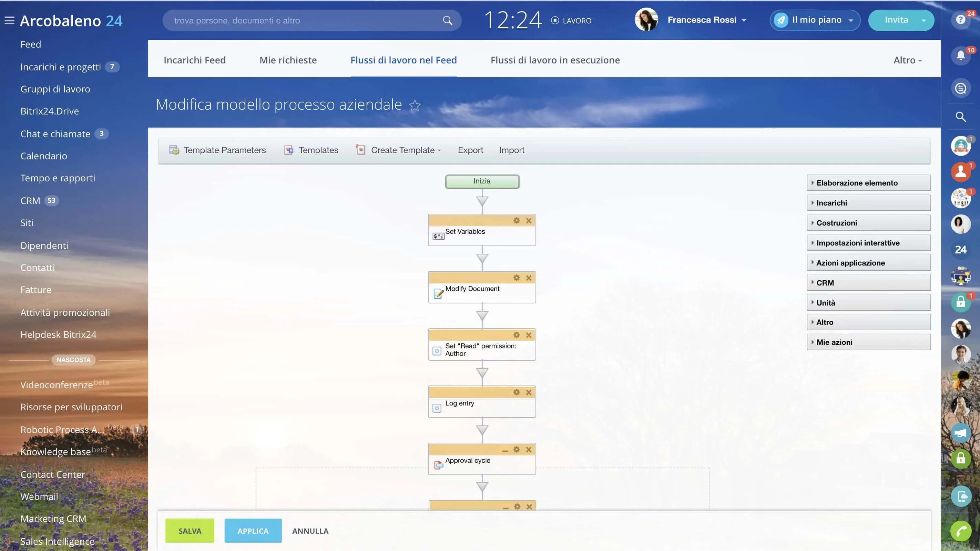Open Feed in the left menu
980x551 pixels.
(x=31, y=44)
